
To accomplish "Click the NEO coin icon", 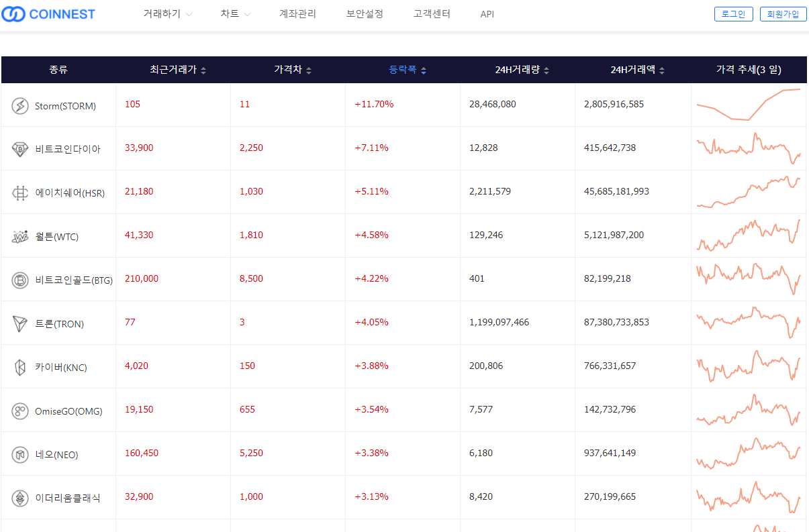I will pos(20,455).
